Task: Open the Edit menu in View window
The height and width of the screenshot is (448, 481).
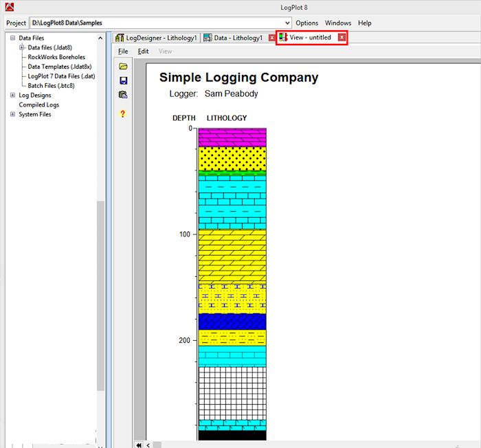Action: (143, 52)
